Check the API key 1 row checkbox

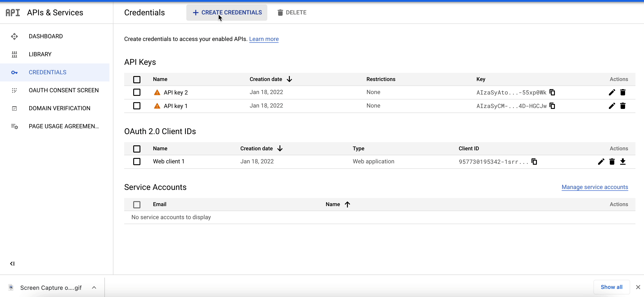tap(137, 106)
